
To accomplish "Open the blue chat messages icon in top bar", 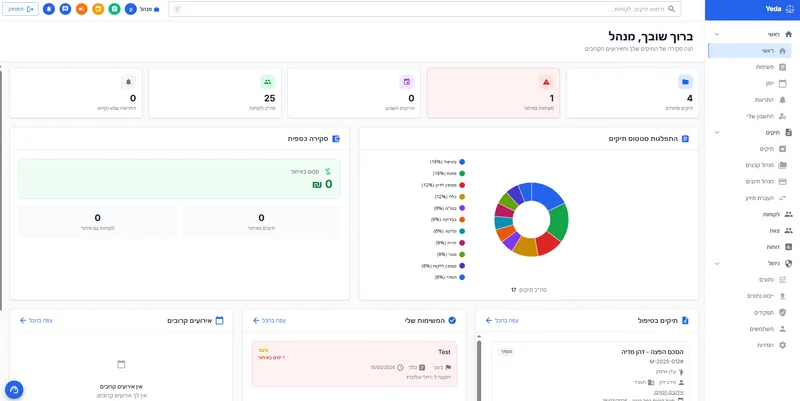I will [x=65, y=9].
